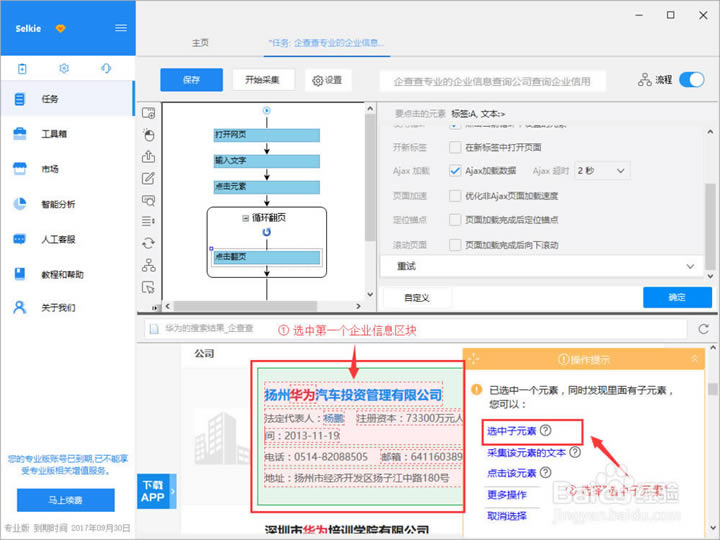
Task: Collapse the 循环翻页 loop block
Action: (245, 218)
